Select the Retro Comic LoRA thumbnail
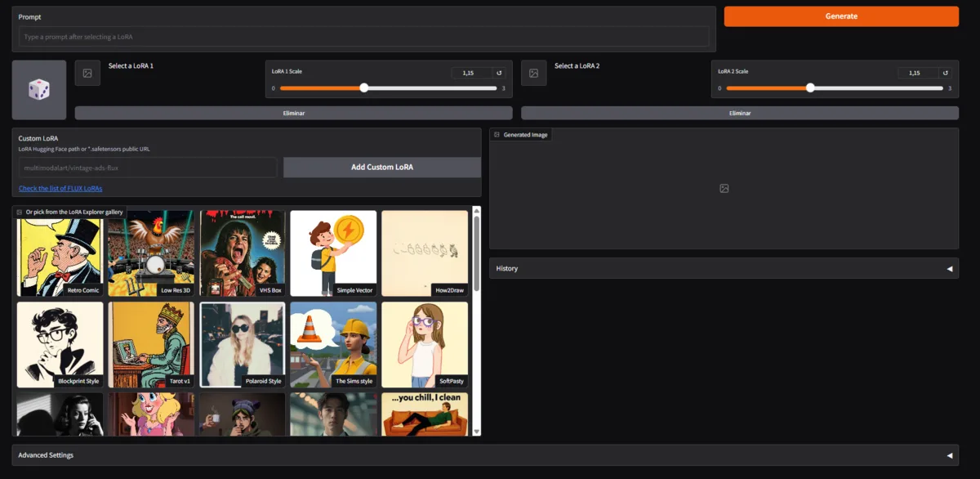 [x=60, y=253]
